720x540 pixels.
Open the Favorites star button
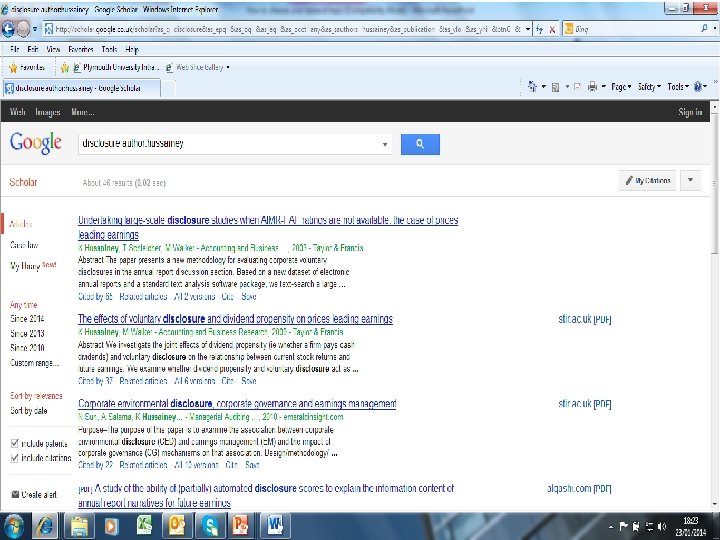tap(27, 68)
